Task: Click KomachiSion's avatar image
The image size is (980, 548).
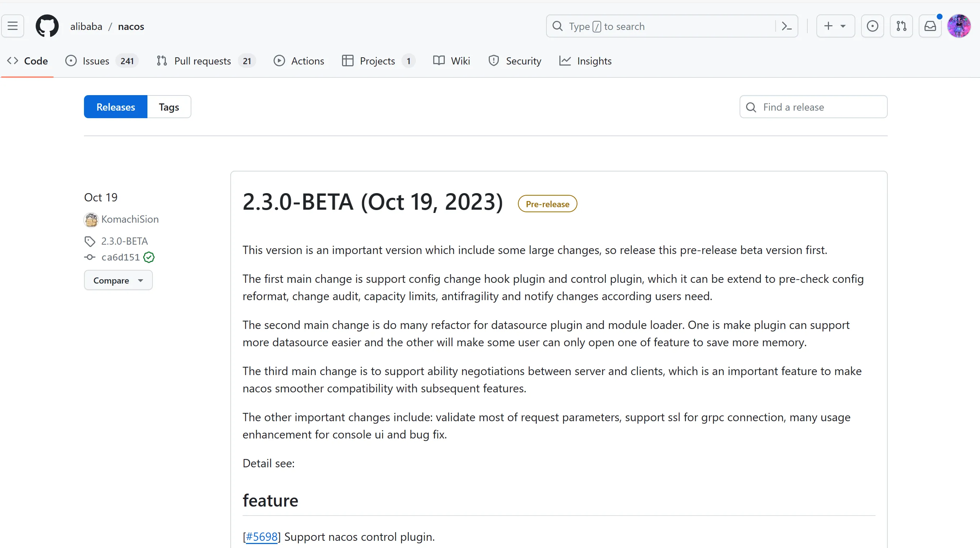Action: 91,219
